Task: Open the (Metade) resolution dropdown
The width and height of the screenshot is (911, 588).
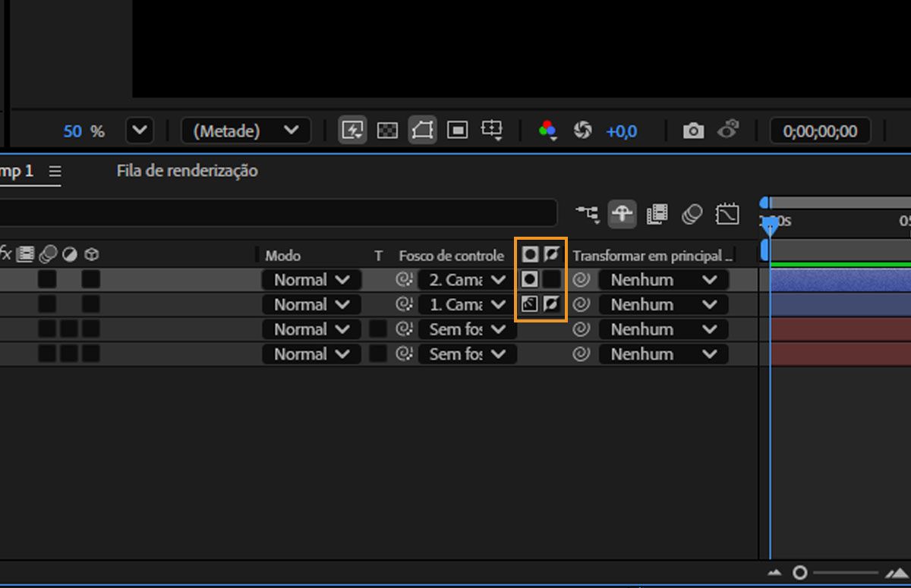Action: pos(246,130)
